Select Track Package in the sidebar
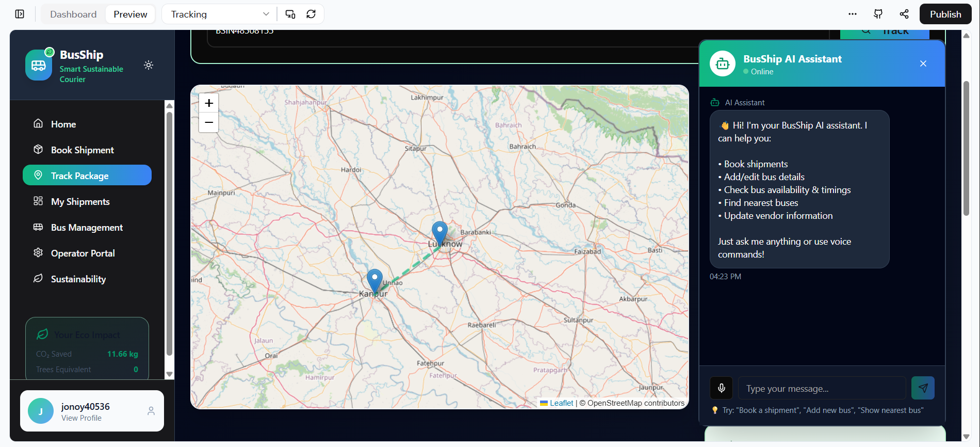This screenshot has height=447, width=980. click(87, 175)
